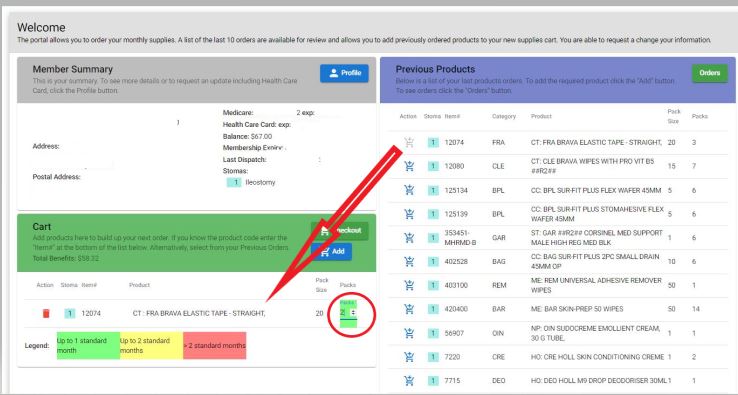Viewport: 738px width, 395px height.
Task: Add item 12074 Brava Elastic Tape to cart
Action: tap(409, 142)
